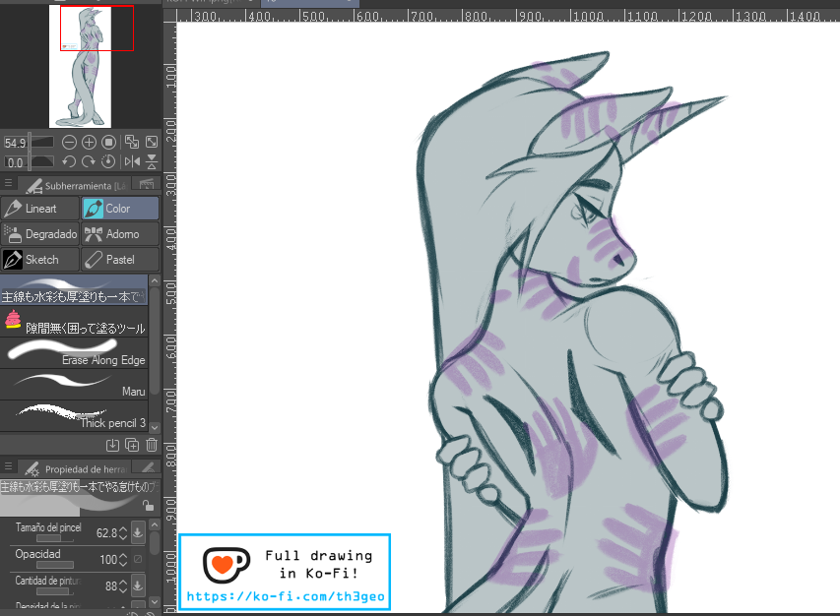Open the Propiedad de herramienta panel menu
The image size is (840, 616).
click(9, 467)
